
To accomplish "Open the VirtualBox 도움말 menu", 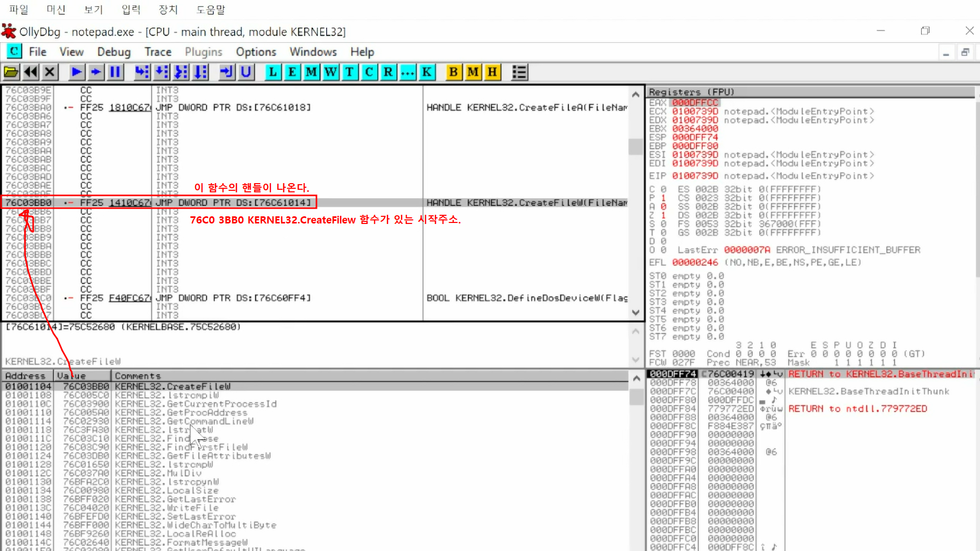I will point(211,9).
